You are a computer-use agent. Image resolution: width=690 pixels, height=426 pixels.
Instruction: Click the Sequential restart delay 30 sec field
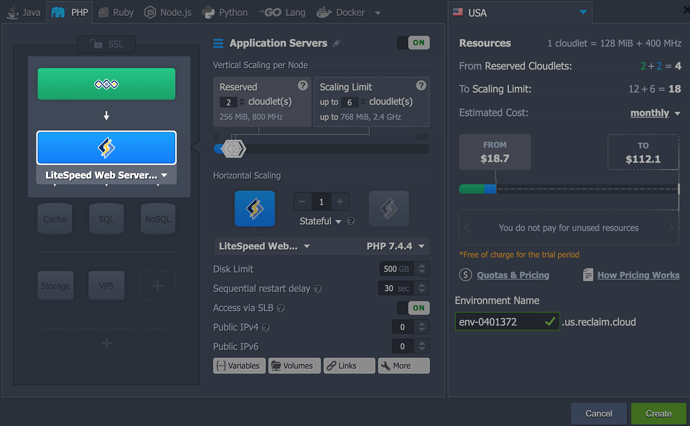[397, 288]
